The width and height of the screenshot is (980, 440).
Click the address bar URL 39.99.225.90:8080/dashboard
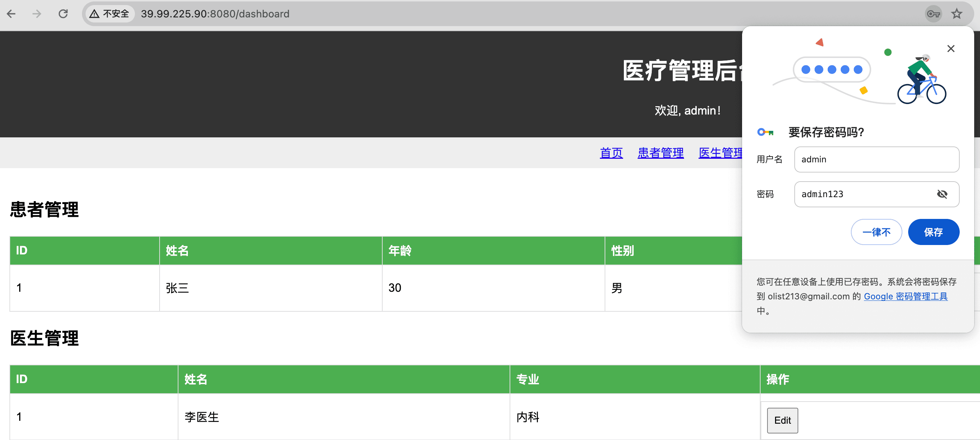[x=215, y=14]
